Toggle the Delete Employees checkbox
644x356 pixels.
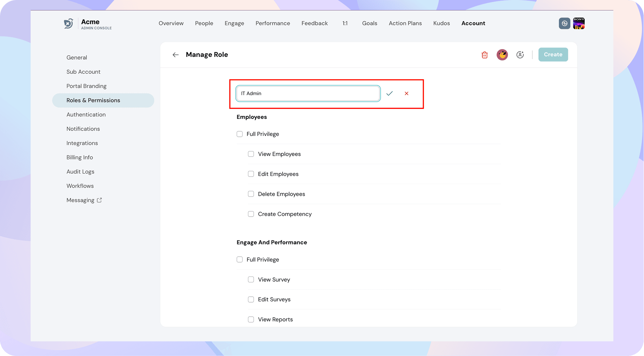coord(251,194)
